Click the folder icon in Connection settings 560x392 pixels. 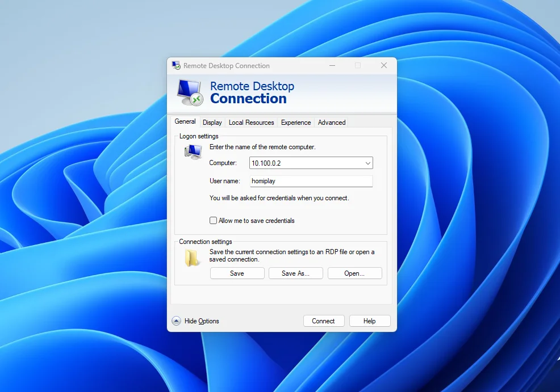192,259
